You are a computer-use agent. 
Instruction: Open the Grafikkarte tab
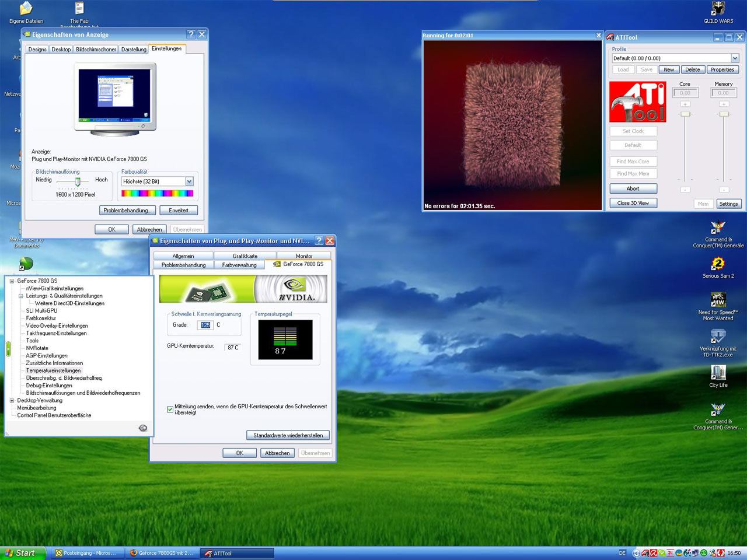coord(245,256)
